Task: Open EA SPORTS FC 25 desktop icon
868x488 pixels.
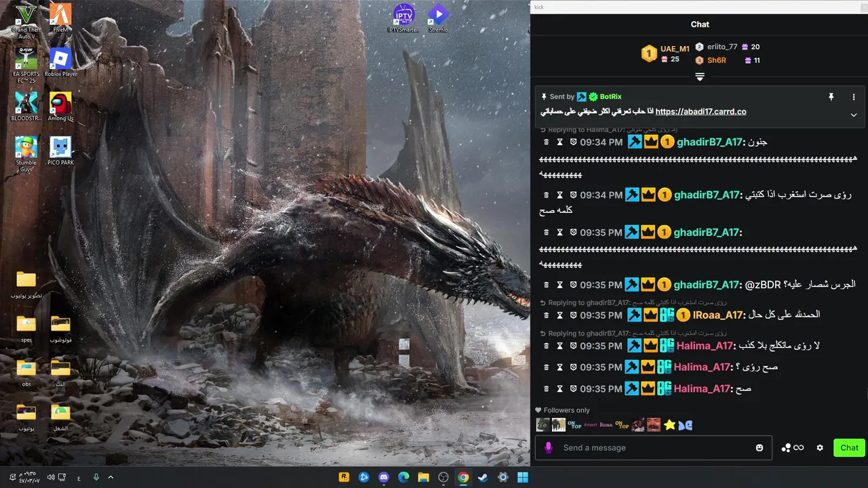Action: pos(26,65)
